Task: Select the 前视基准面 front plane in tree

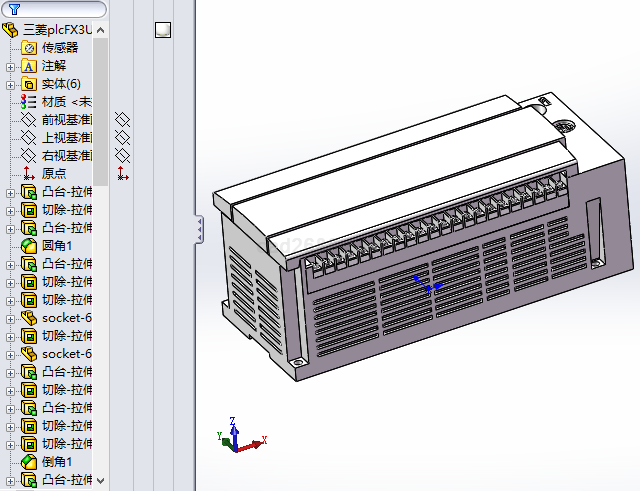Action: 66,120
